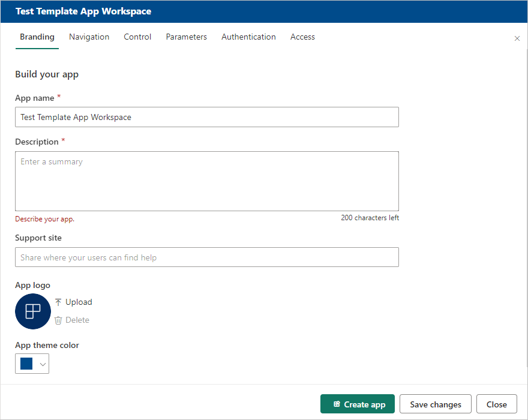Click the upload arrow icon for App logo
The image size is (528, 420).
point(58,302)
